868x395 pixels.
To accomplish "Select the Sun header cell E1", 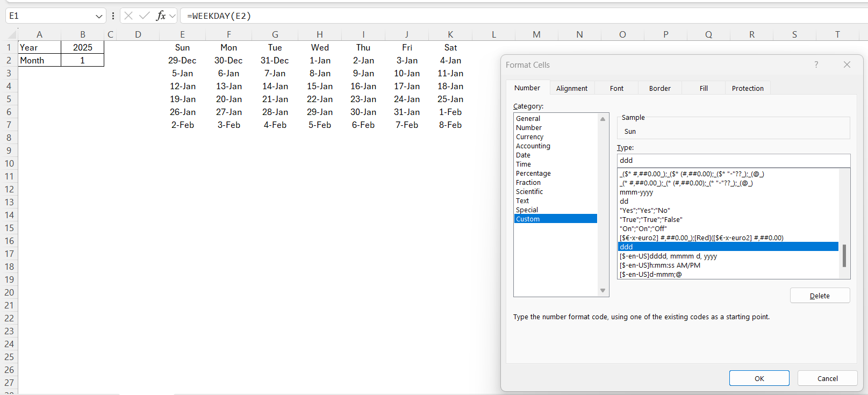I will pyautogui.click(x=182, y=47).
